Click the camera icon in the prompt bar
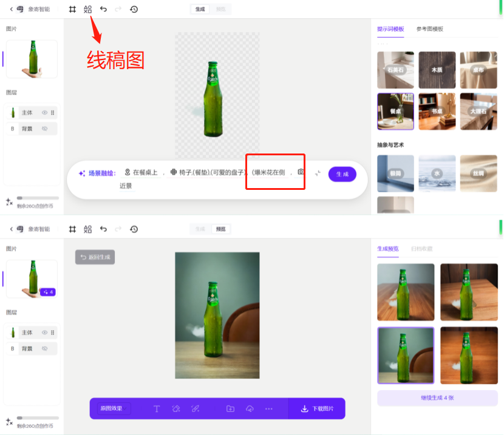 click(x=301, y=172)
